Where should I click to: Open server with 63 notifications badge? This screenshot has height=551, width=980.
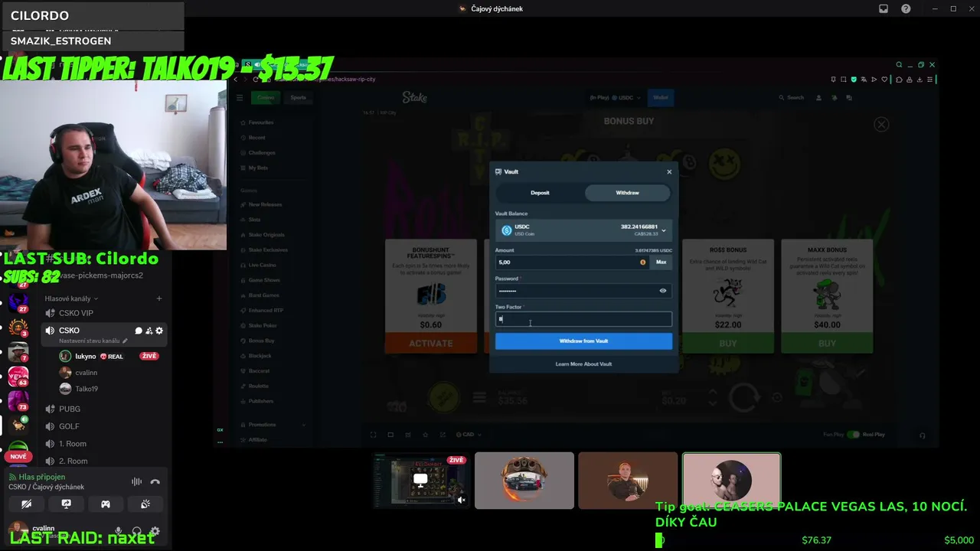click(18, 377)
